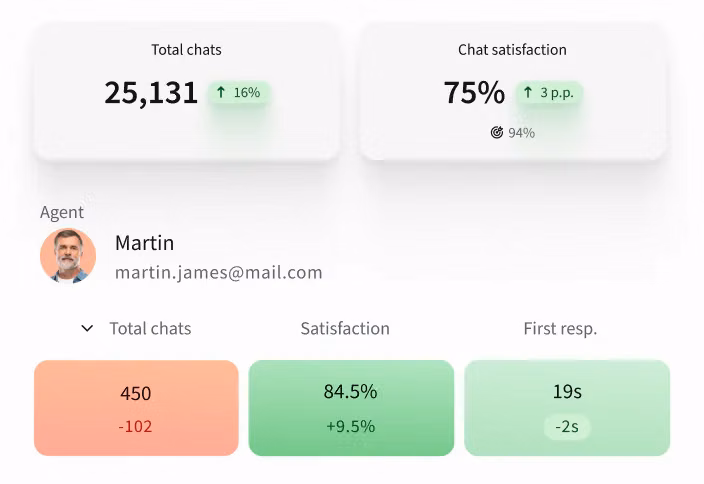Open the Total chats summary card title
Screen dimensions: 704x484
pyautogui.click(x=186, y=49)
